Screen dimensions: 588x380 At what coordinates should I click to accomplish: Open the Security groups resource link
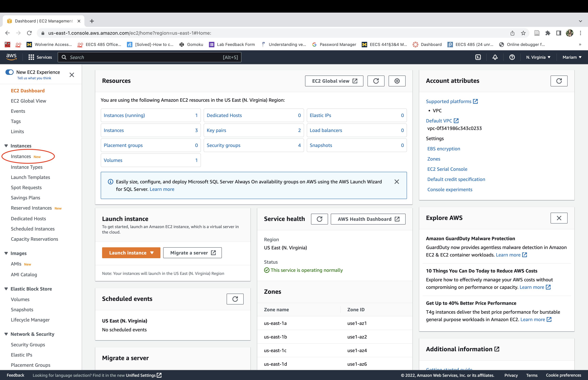click(223, 145)
